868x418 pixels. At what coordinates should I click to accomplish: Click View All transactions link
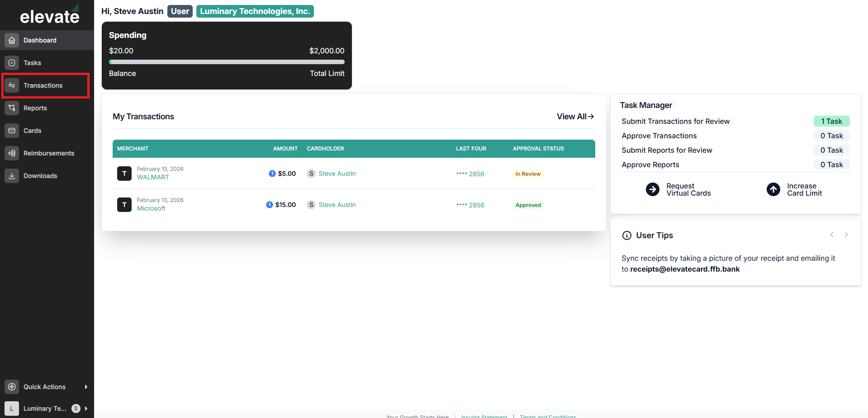coord(575,117)
